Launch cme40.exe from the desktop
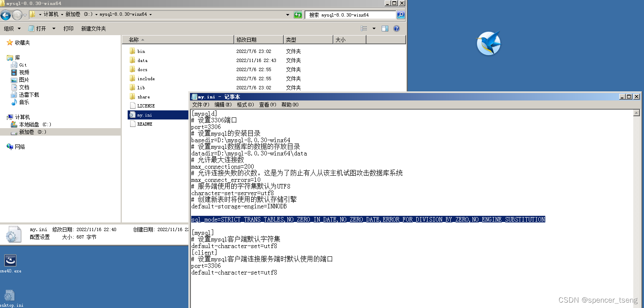Image resolution: width=644 pixels, height=308 pixels. (x=10, y=260)
